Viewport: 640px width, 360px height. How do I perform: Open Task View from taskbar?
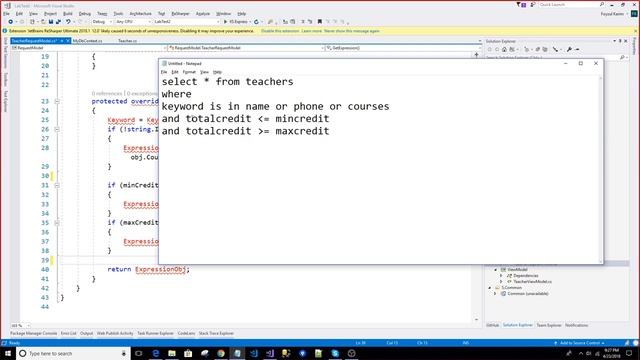pyautogui.click(x=139, y=353)
